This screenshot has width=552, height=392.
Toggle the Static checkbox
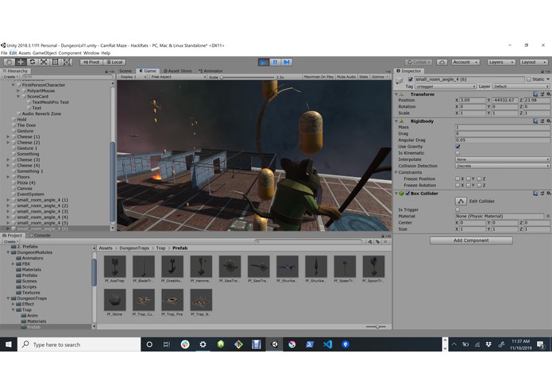529,79
